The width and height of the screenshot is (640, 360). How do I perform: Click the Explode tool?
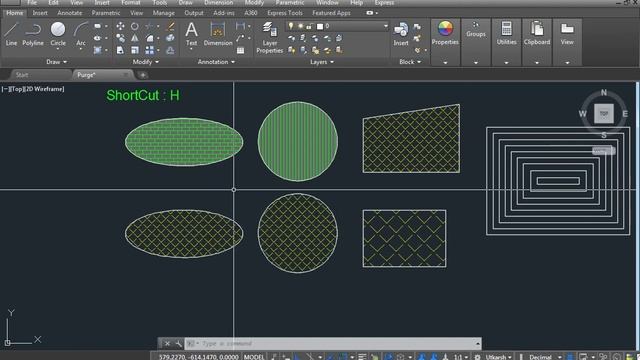(x=171, y=38)
